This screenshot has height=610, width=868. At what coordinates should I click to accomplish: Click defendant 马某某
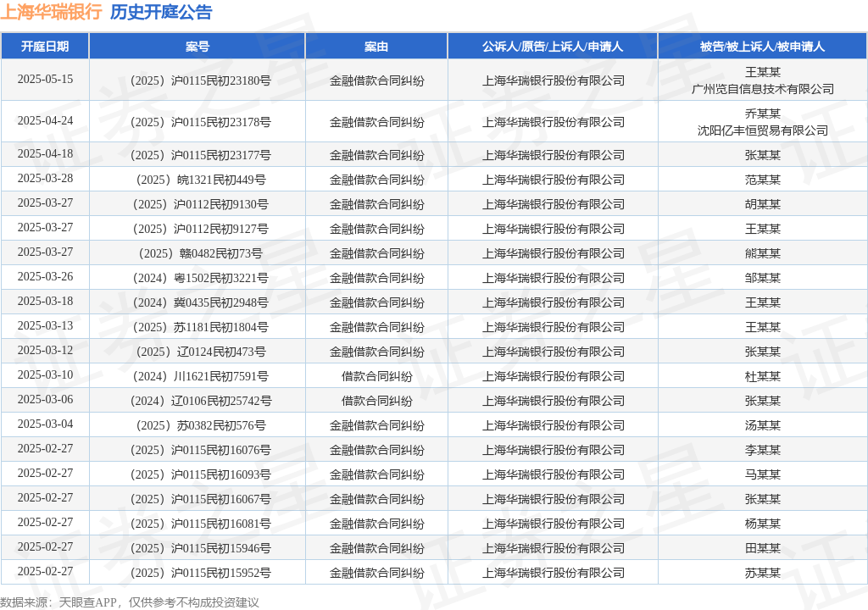(x=762, y=474)
